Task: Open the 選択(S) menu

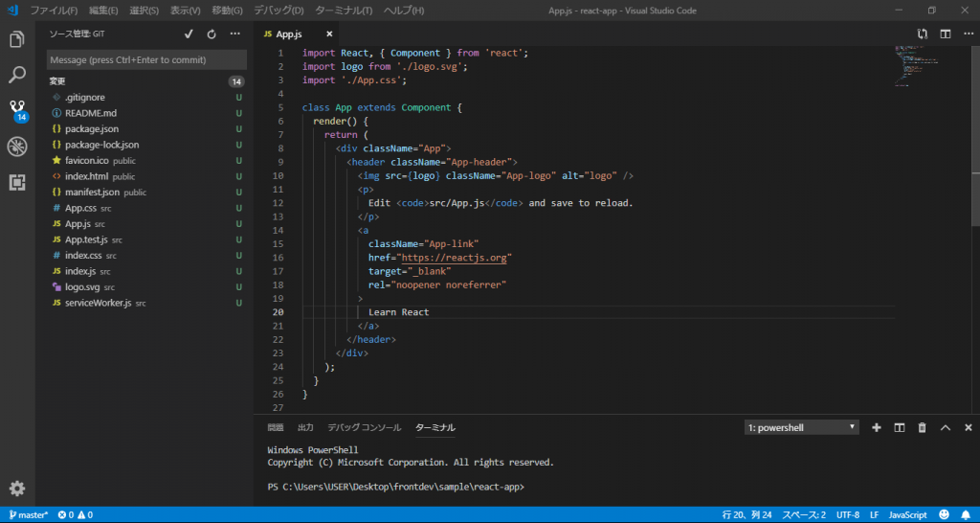Action: pyautogui.click(x=144, y=11)
